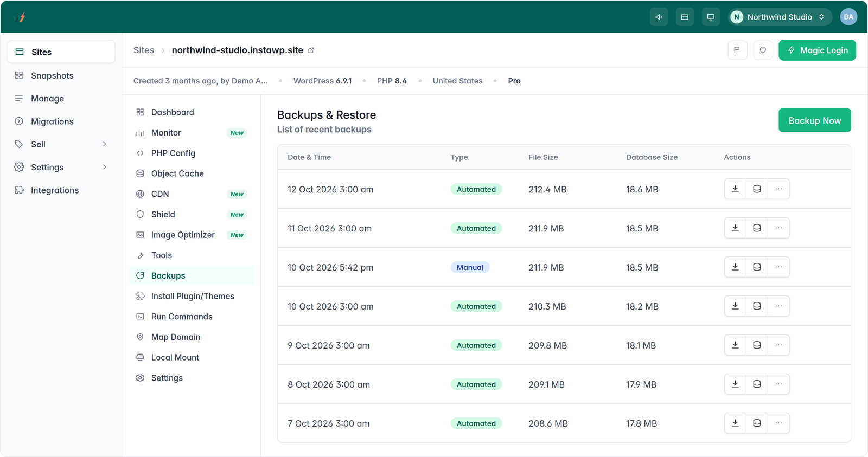This screenshot has width=868, height=457.
Task: Restore database for 8 Oct 2026 backup
Action: click(x=757, y=384)
